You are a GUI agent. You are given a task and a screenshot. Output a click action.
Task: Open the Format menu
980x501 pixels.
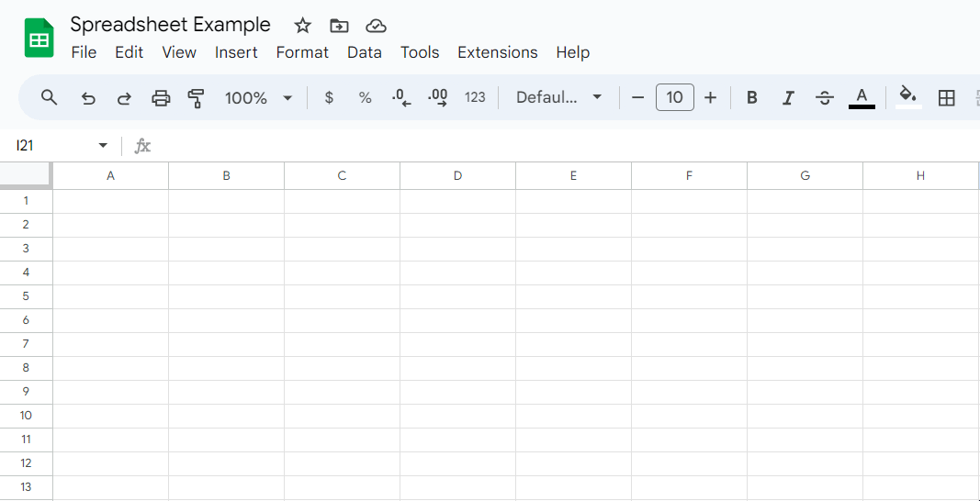pyautogui.click(x=302, y=52)
